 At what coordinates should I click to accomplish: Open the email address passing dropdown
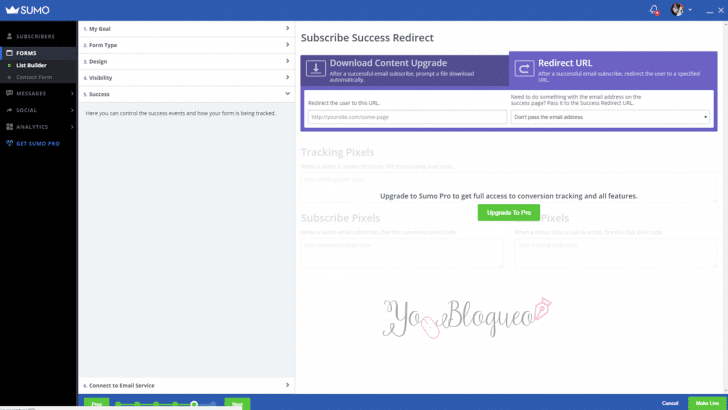tap(610, 117)
